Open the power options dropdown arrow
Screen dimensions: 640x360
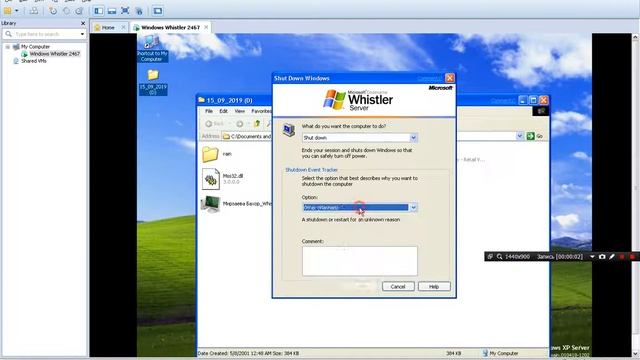click(x=17, y=11)
